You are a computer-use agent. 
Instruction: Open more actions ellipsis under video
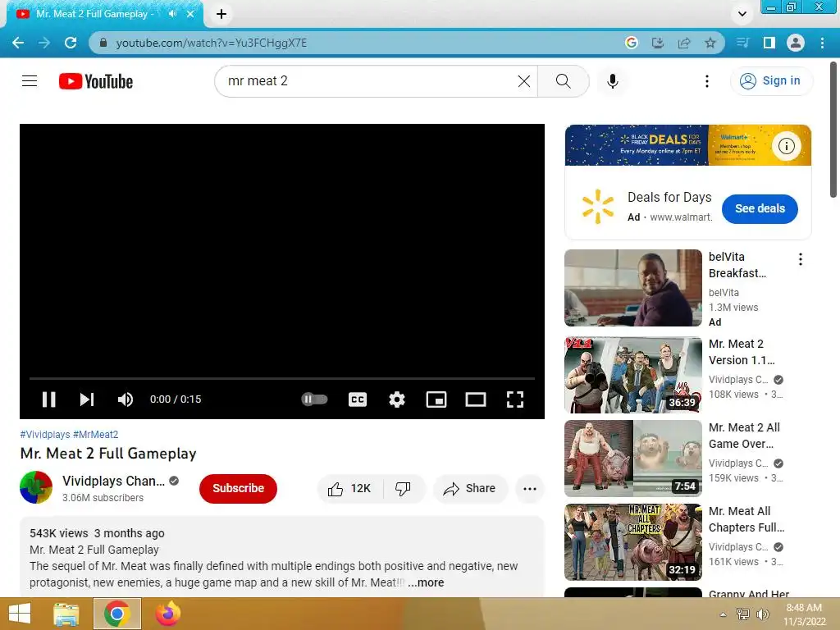530,489
